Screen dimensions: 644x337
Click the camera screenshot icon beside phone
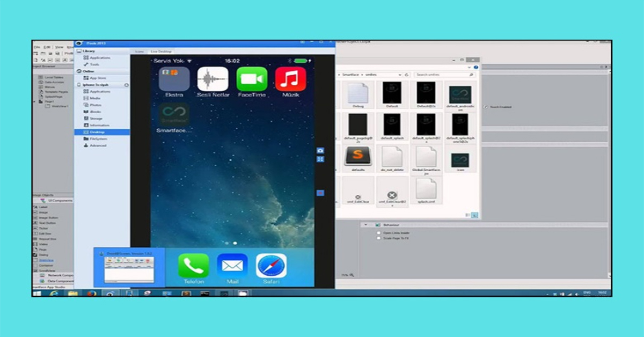pos(320,151)
